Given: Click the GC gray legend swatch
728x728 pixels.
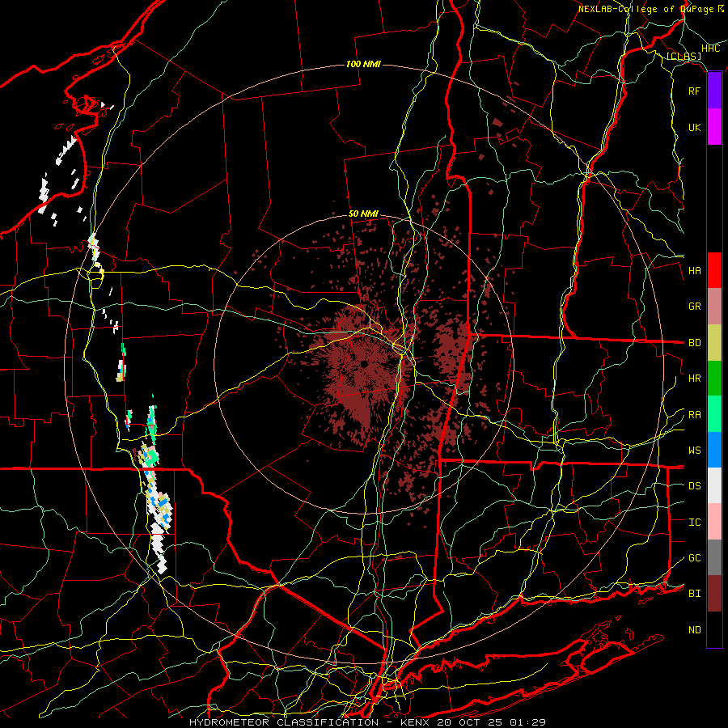Looking at the screenshot, I should [x=714, y=557].
